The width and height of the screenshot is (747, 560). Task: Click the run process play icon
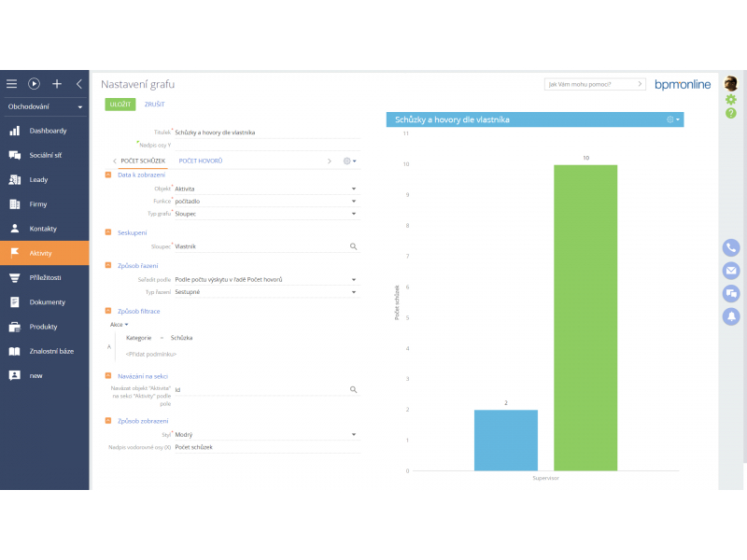coord(35,83)
